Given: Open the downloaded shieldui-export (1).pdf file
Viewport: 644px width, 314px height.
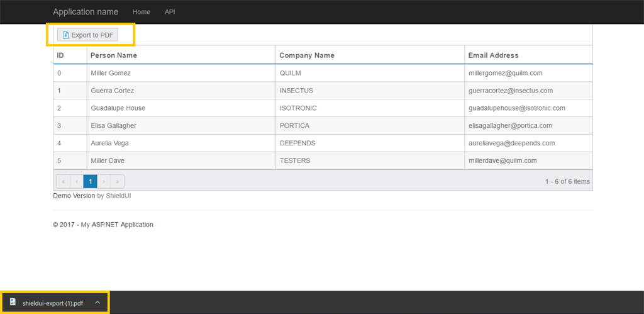Looking at the screenshot, I should coord(53,303).
